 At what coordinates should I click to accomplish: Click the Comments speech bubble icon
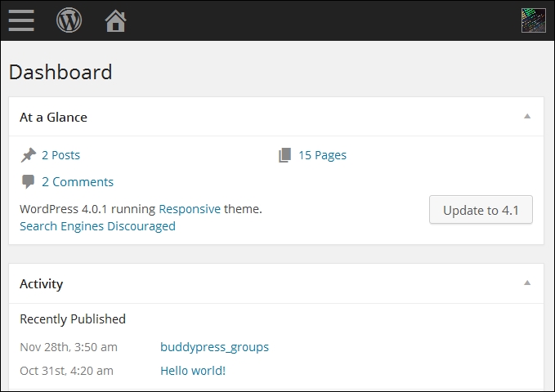(x=28, y=182)
